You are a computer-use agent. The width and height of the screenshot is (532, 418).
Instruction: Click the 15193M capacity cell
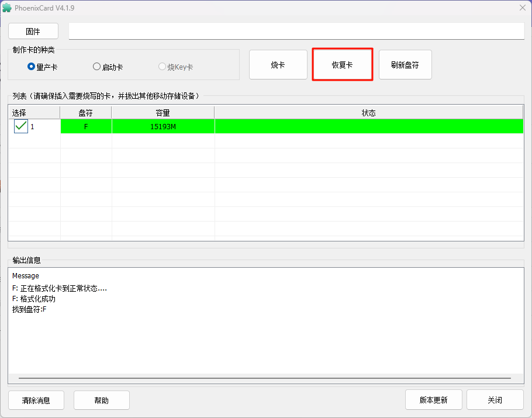pos(163,126)
